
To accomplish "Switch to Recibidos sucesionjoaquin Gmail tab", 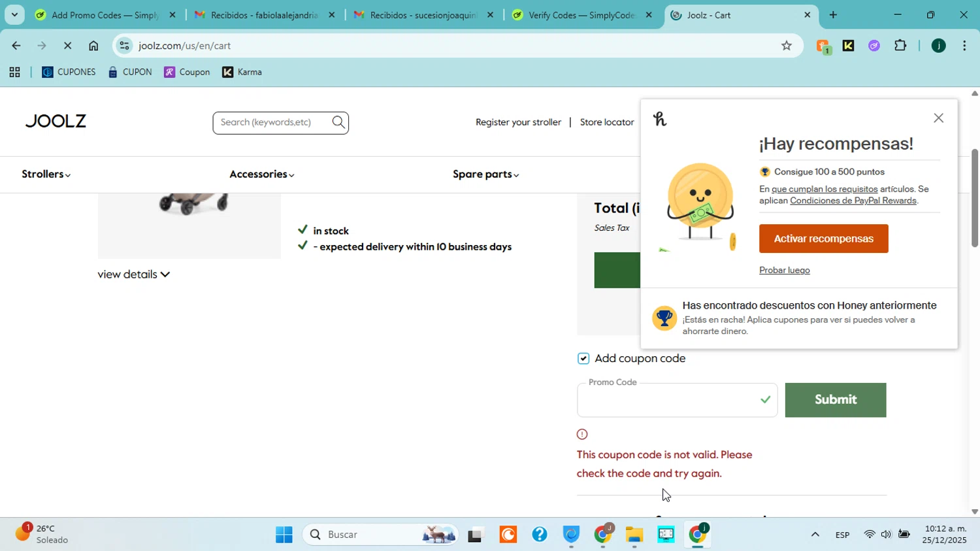I will pos(423,14).
